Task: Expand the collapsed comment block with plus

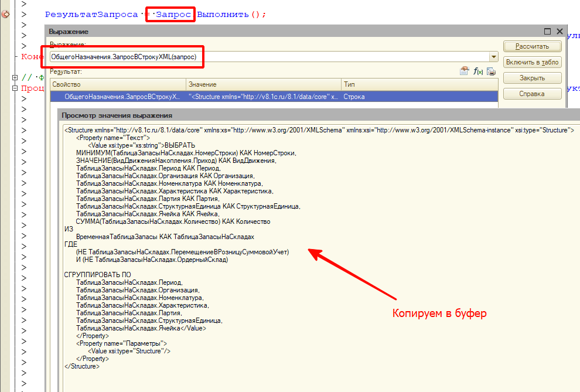Action: tap(15, 78)
